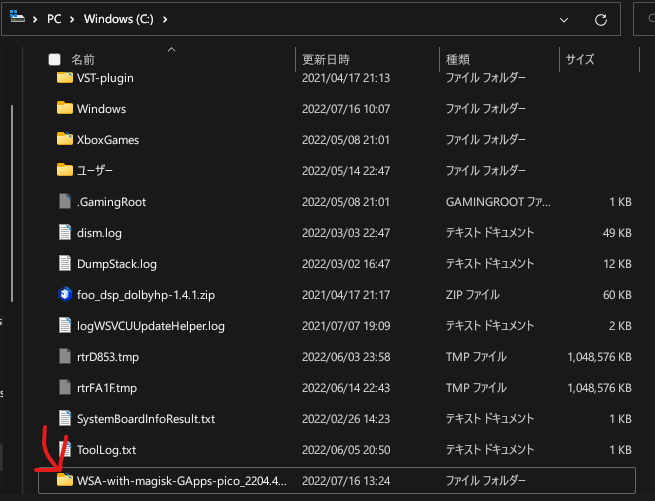
Task: Click the PC breadcrumb link
Action: [54, 19]
